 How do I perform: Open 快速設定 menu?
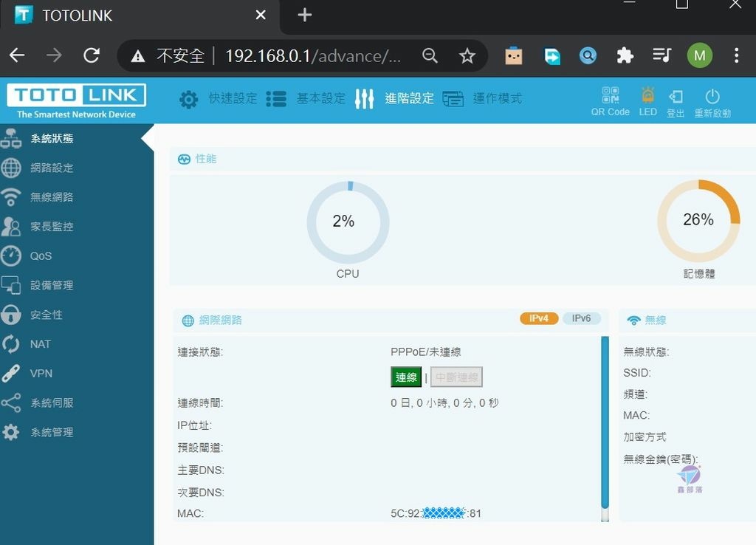click(233, 98)
